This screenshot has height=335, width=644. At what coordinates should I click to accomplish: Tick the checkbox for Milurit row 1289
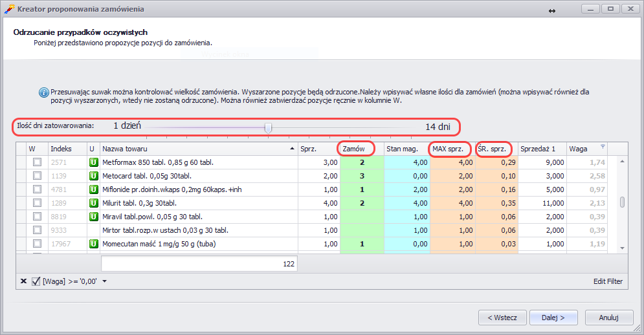pyautogui.click(x=38, y=203)
